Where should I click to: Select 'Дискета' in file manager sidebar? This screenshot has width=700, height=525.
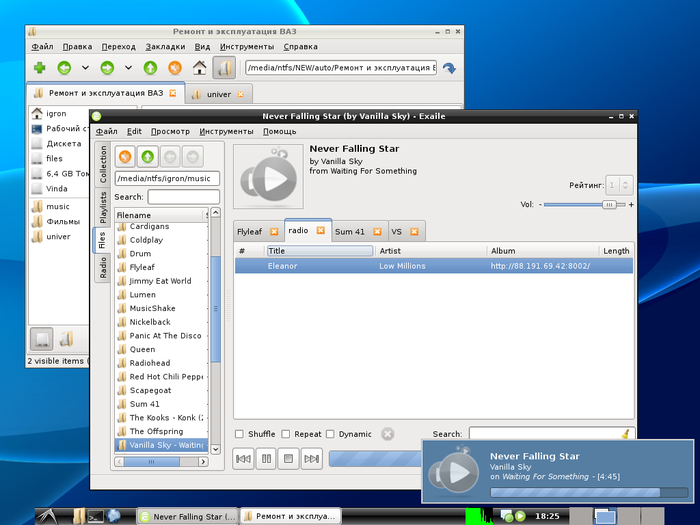click(63, 143)
